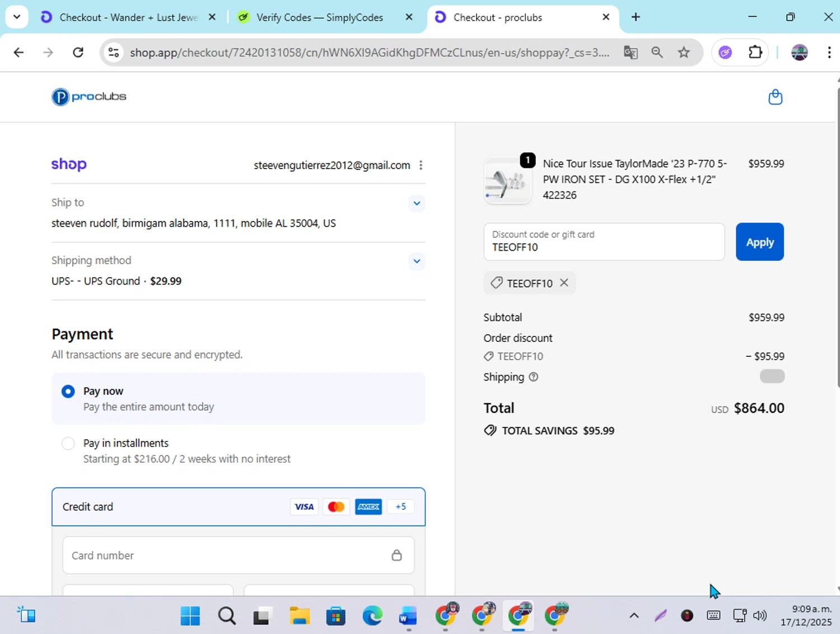The height and width of the screenshot is (634, 840).
Task: View site information icon in address bar
Action: (x=114, y=53)
